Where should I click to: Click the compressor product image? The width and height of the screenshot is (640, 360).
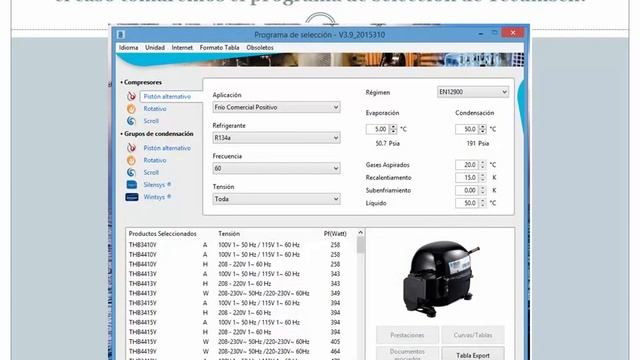pyautogui.click(x=440, y=279)
